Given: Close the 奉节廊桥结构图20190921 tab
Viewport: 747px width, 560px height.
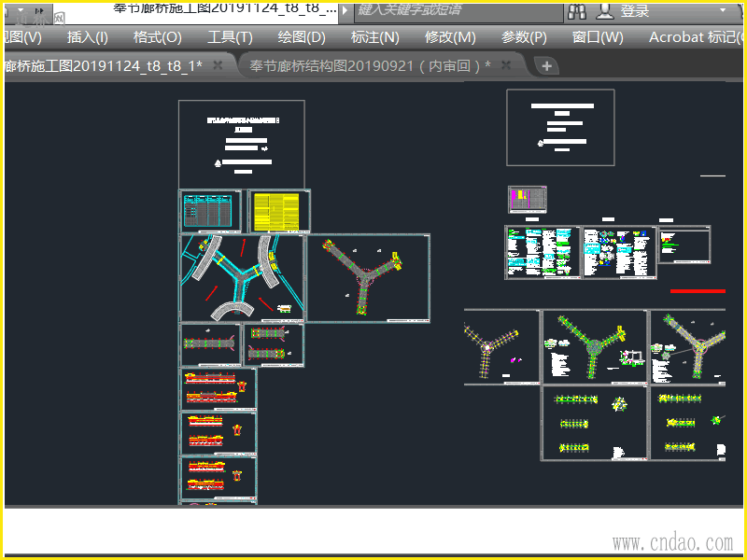Looking at the screenshot, I should click(x=506, y=65).
